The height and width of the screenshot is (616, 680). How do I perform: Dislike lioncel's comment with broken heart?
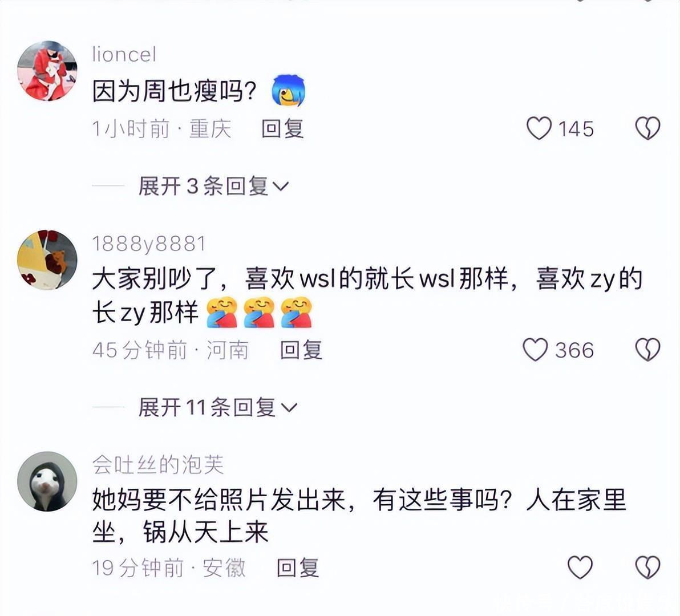(x=648, y=129)
